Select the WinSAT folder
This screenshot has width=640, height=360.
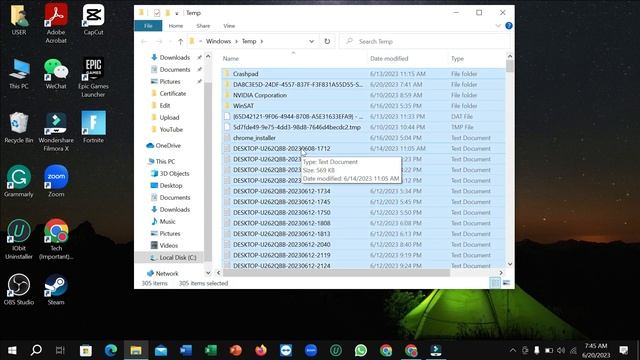pyautogui.click(x=243, y=106)
